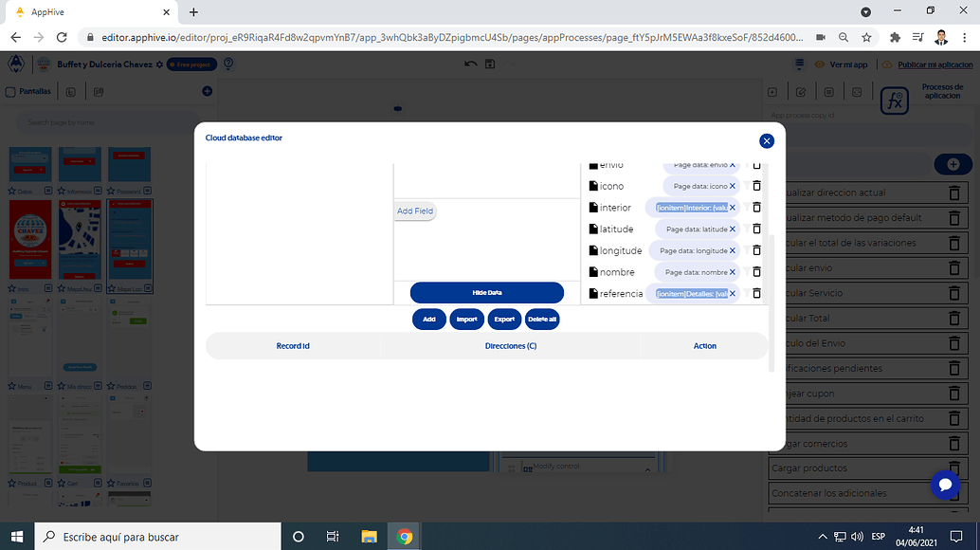
Task: Open File Explorer from the taskbar
Action: pyautogui.click(x=369, y=537)
